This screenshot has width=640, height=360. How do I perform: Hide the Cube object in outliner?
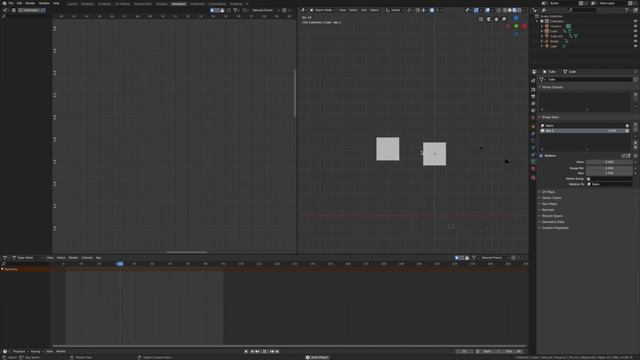(x=636, y=31)
